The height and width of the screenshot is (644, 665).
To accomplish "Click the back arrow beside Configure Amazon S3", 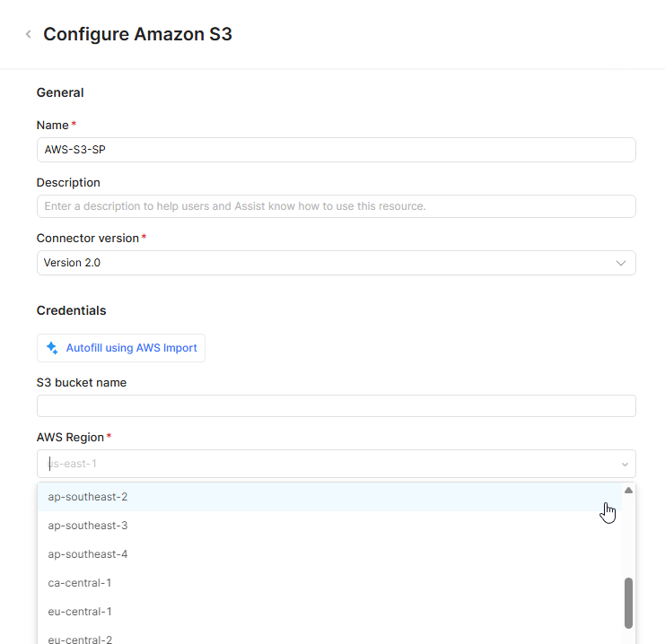I will click(x=28, y=34).
